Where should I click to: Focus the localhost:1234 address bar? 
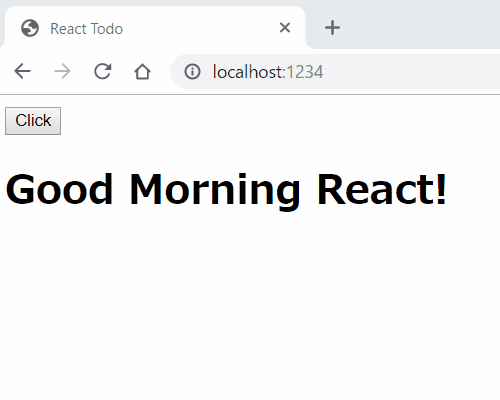pyautogui.click(x=335, y=72)
